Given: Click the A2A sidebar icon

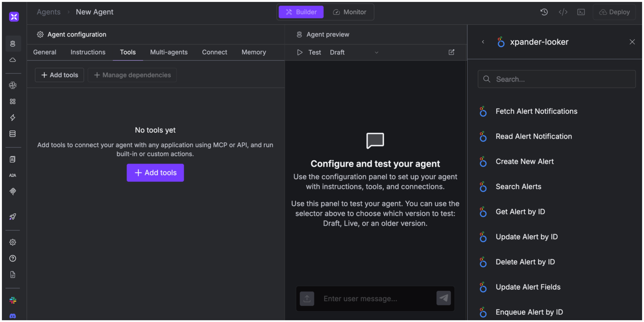Looking at the screenshot, I should (x=13, y=175).
